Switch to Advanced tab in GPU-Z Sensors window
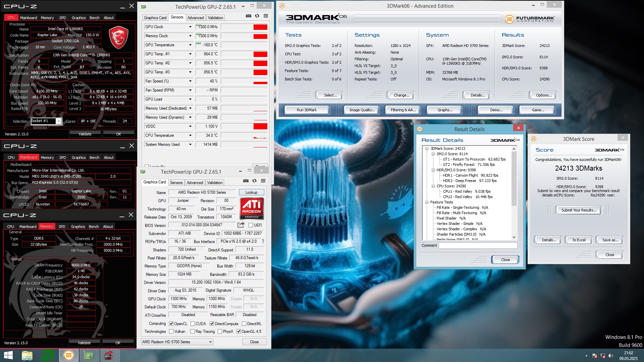644x362 pixels. (x=196, y=18)
